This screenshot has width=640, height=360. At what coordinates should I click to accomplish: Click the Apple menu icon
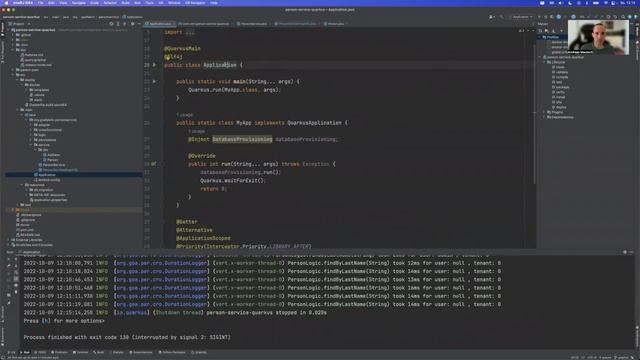coord(7,3)
